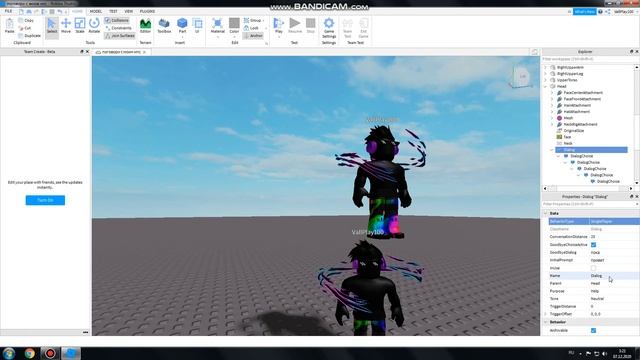Switch to the VIEW ribbon tab
This screenshot has width=640, height=360.
coord(129,11)
